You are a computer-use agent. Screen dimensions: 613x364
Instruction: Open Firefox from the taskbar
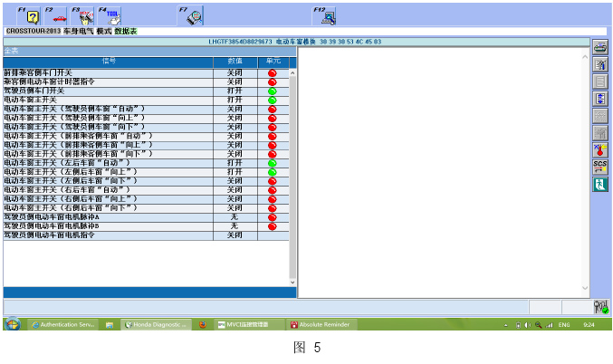pos(203,324)
